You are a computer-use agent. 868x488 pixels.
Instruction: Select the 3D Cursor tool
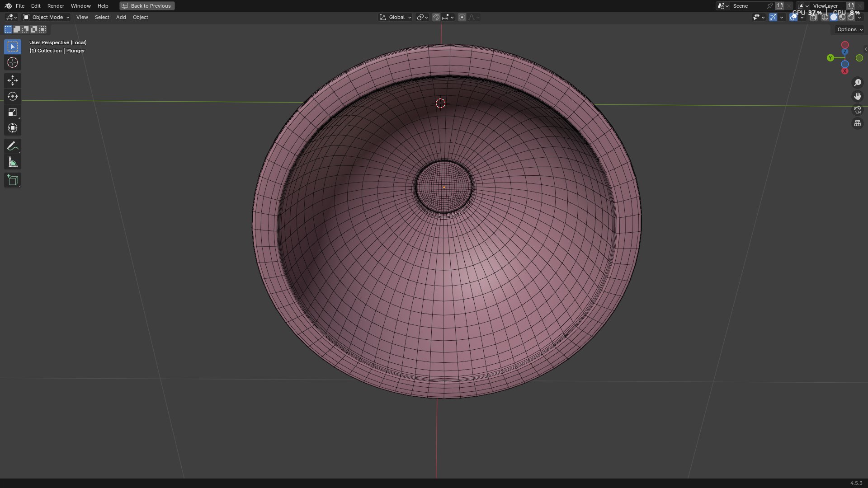click(x=12, y=62)
